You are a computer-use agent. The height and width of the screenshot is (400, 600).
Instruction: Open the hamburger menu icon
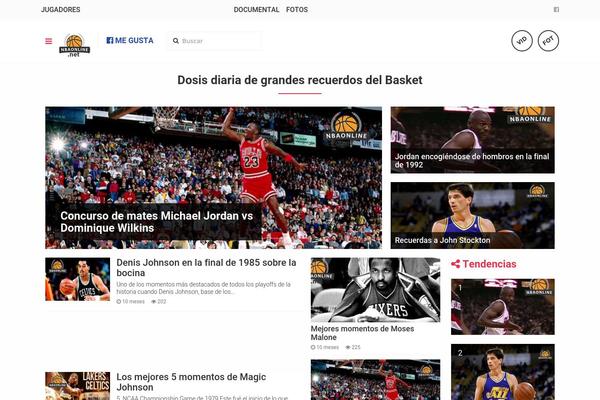(49, 41)
